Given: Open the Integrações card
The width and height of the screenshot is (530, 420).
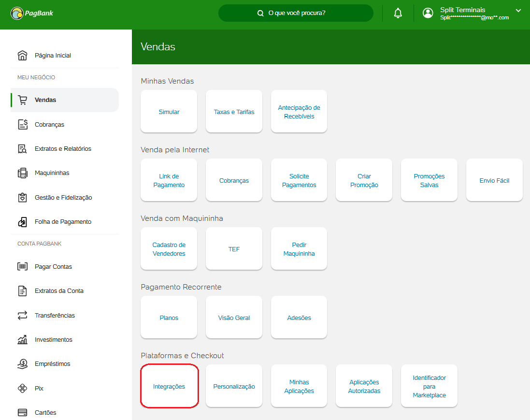Looking at the screenshot, I should (x=169, y=386).
